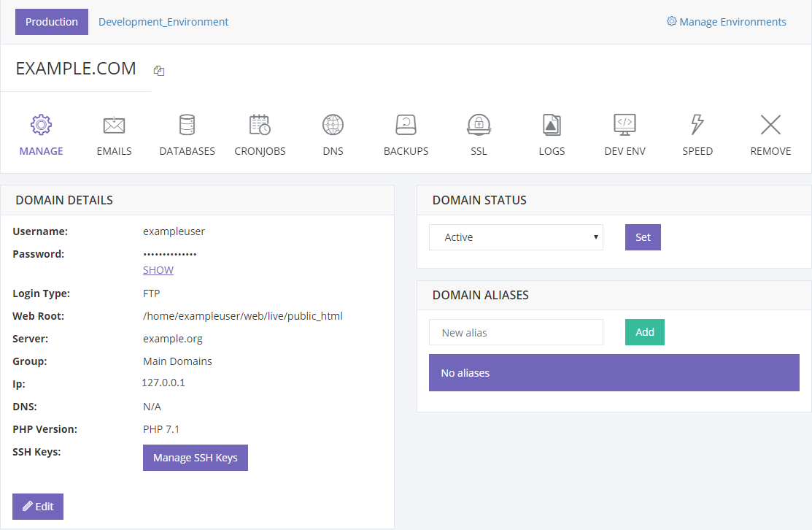Switch to Development_Environment tab
Image resolution: width=812 pixels, height=530 pixels.
pos(163,22)
